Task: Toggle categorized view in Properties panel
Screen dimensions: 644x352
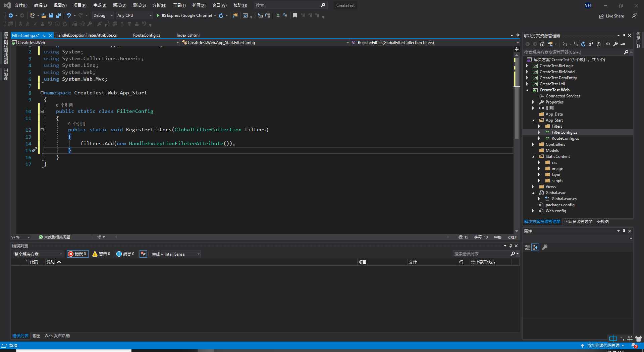Action: point(527,247)
